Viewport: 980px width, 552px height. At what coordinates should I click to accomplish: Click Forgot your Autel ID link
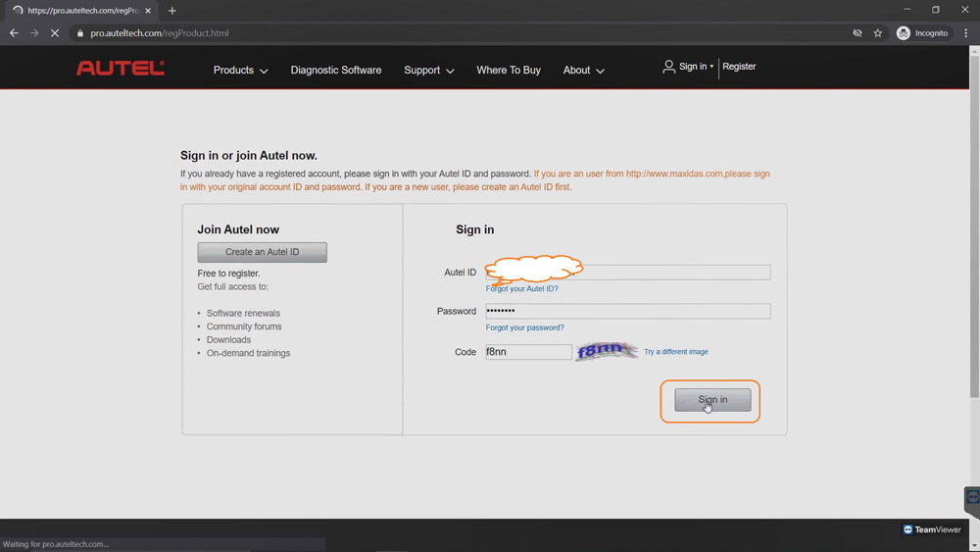pos(521,289)
